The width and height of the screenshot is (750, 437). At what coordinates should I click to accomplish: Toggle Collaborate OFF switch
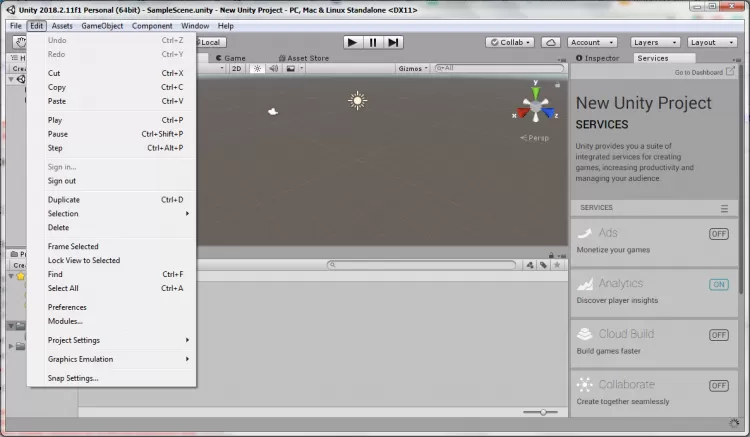tap(719, 385)
